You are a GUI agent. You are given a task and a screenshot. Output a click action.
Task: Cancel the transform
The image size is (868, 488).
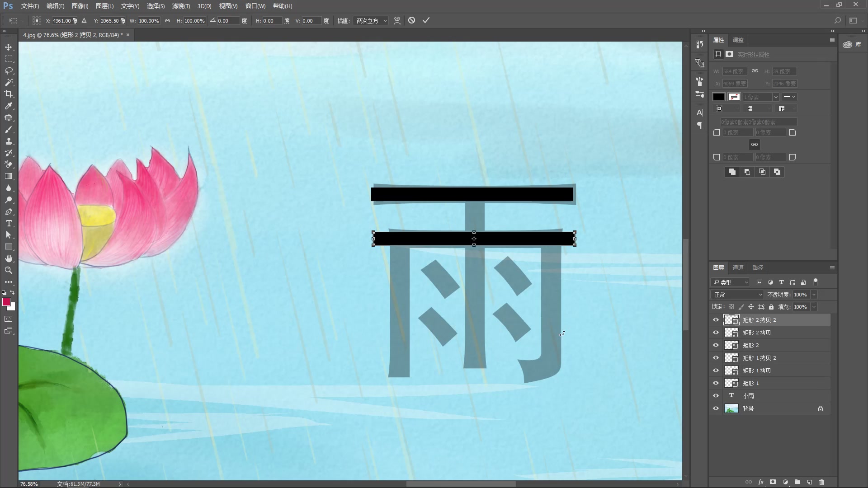411,20
